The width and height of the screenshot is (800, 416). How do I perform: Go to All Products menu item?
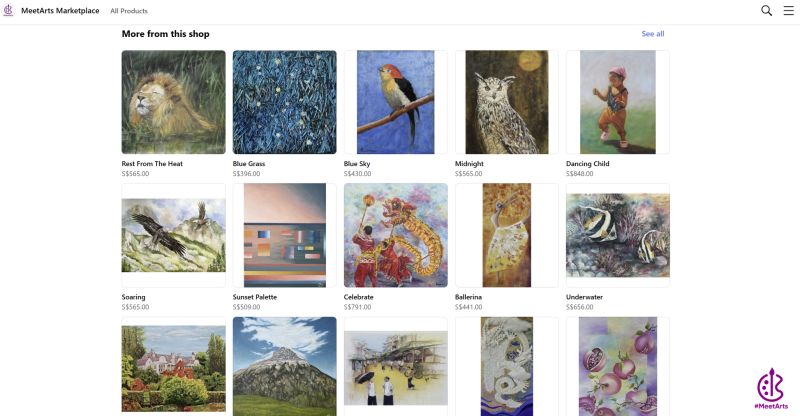coord(129,11)
